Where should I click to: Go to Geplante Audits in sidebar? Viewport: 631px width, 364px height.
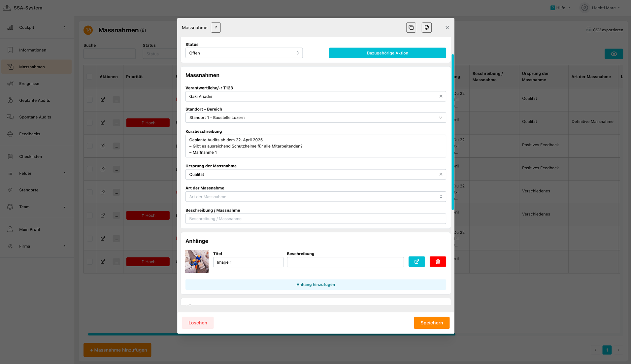click(34, 101)
